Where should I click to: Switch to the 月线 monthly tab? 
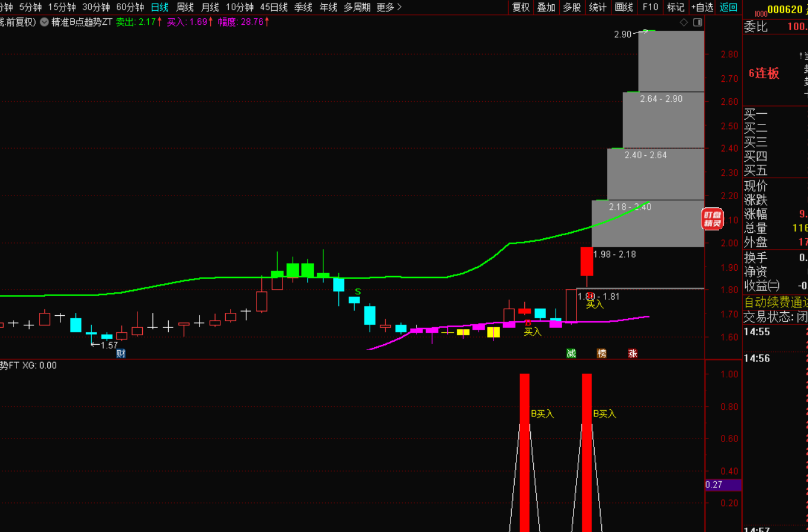tap(210, 7)
